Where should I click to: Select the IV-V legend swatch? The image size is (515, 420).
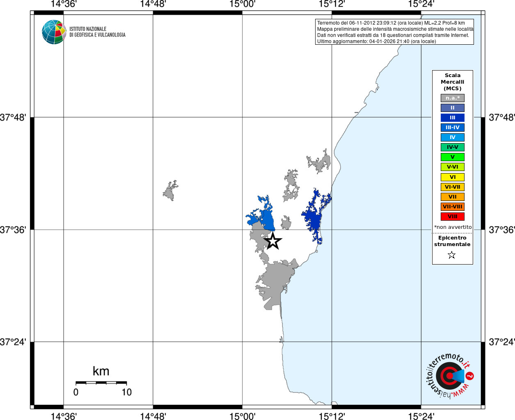pos(453,147)
